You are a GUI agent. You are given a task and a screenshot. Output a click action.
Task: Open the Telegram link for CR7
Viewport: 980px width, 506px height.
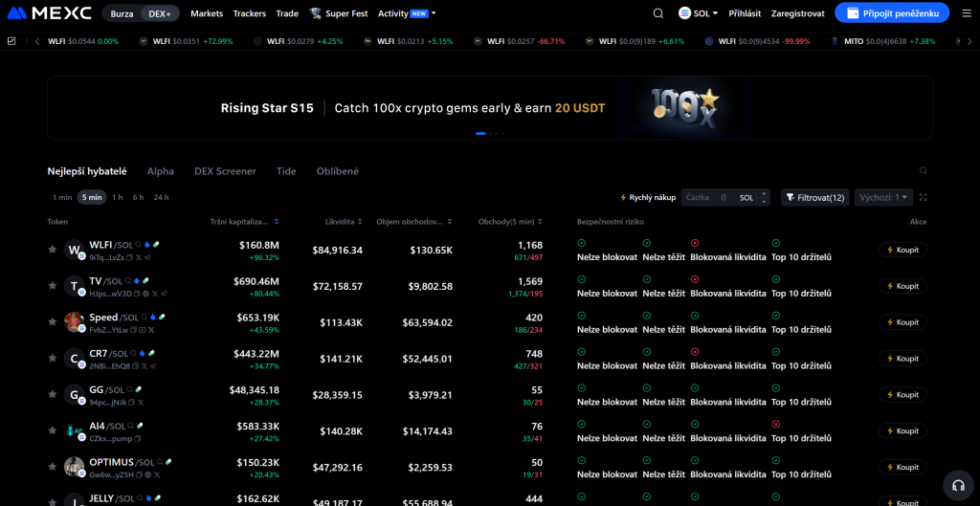click(153, 366)
